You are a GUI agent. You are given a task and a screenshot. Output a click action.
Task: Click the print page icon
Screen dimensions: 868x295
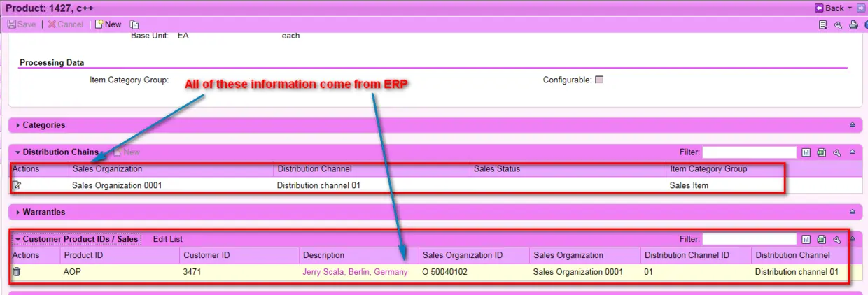[853, 24]
